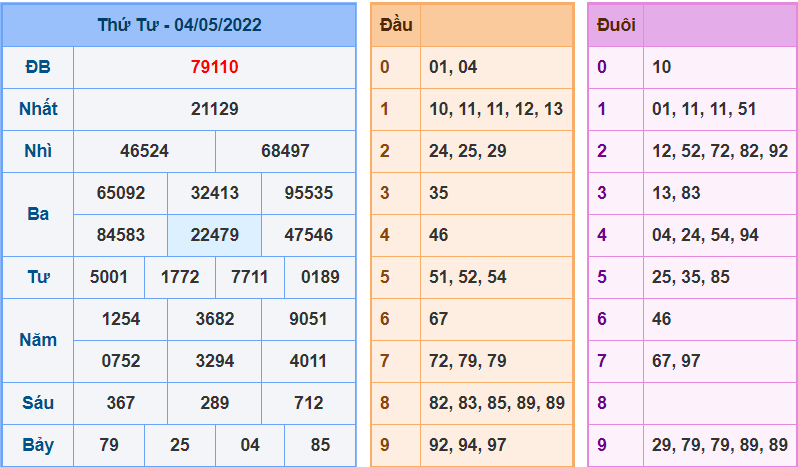Image resolution: width=798 pixels, height=467 pixels.
Task: Select second prize number 46524
Action: 145,151
